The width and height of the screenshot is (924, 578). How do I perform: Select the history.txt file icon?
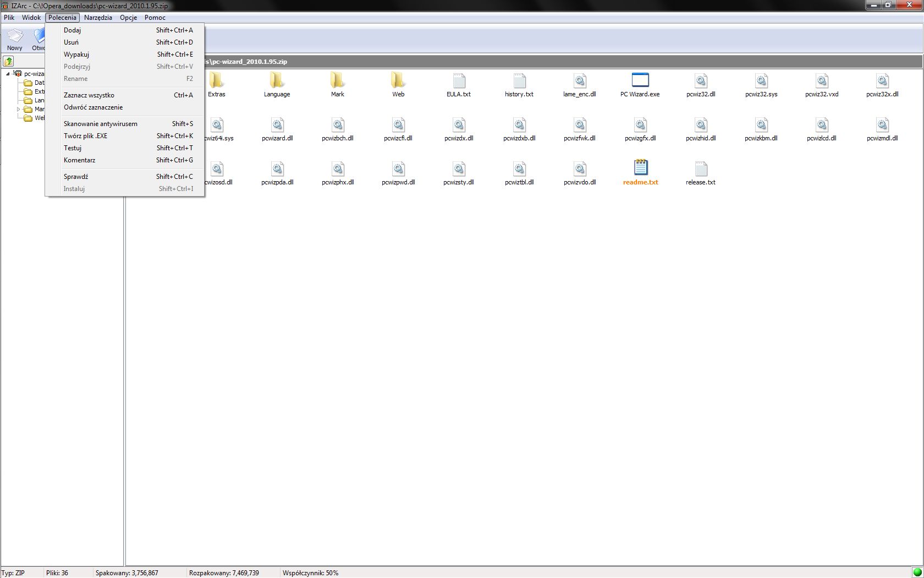pyautogui.click(x=519, y=80)
